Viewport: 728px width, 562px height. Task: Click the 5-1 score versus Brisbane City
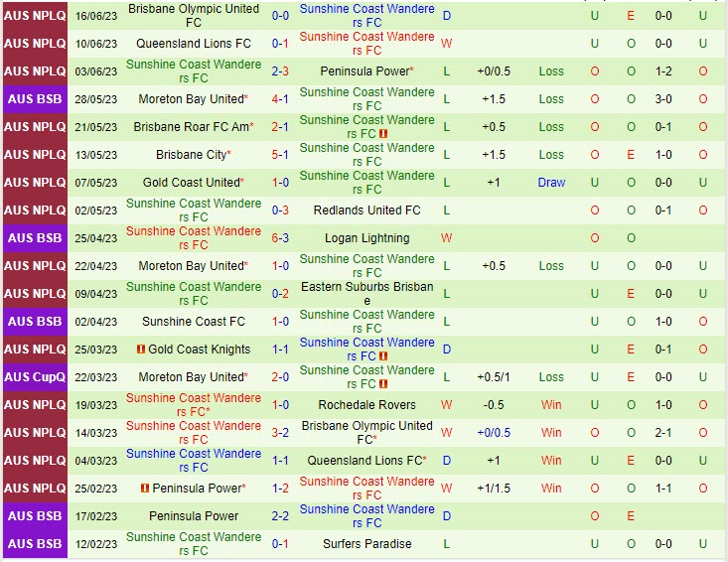280,155
